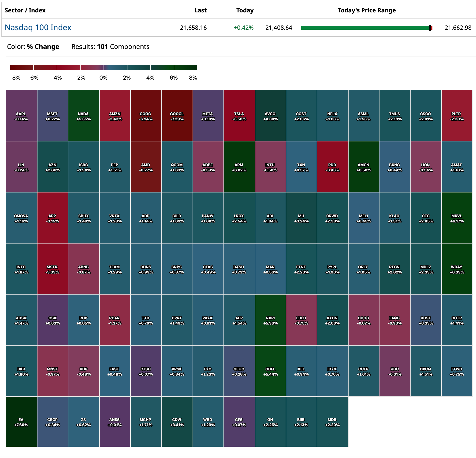Click the % Change color label

(x=43, y=47)
